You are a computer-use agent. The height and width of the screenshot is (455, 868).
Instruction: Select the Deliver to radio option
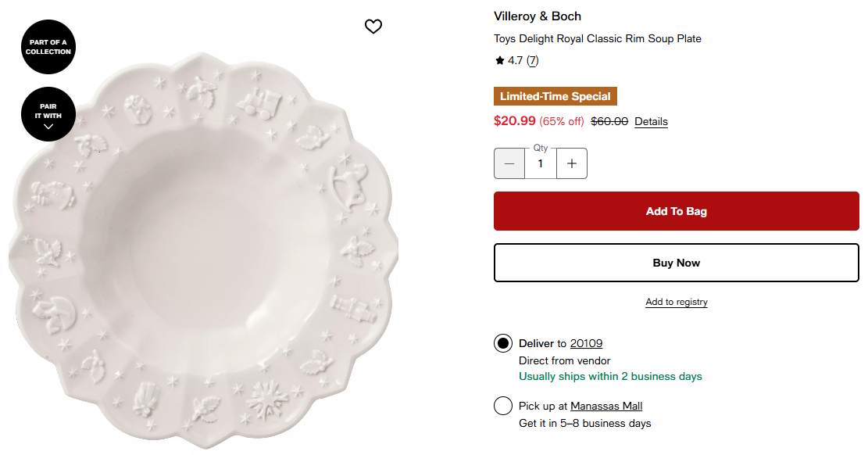503,343
